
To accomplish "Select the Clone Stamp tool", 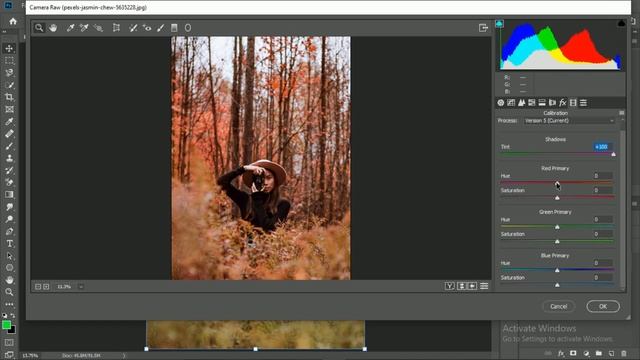I will [9, 158].
